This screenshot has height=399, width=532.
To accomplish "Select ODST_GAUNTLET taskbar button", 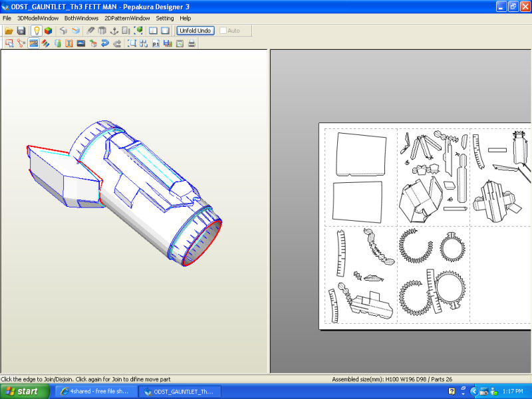I will pyautogui.click(x=180, y=392).
